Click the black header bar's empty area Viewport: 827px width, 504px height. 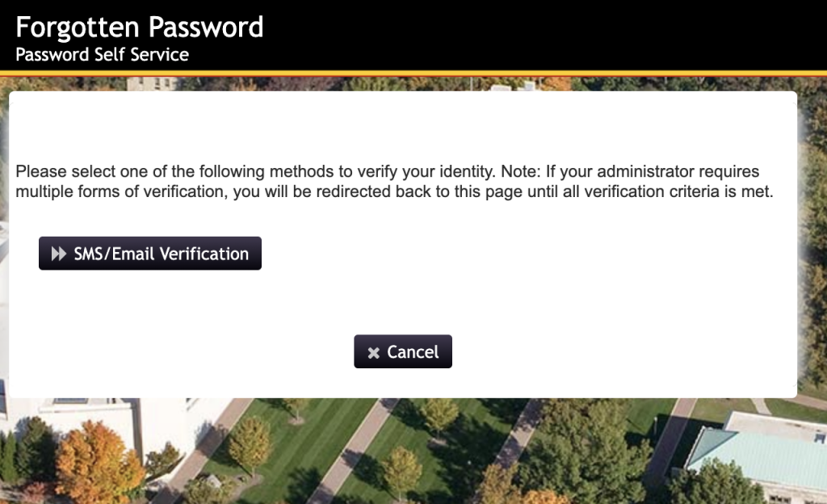(x=544, y=35)
